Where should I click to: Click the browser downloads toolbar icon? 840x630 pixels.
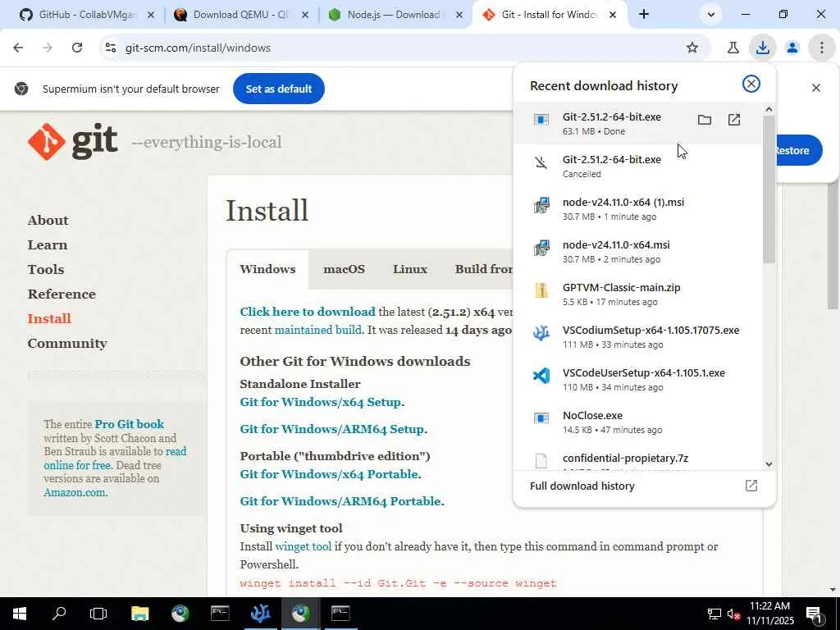(762, 48)
